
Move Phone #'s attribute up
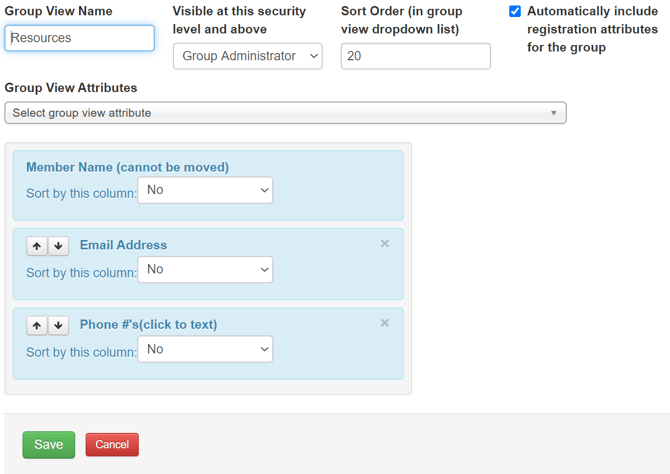pyautogui.click(x=37, y=326)
